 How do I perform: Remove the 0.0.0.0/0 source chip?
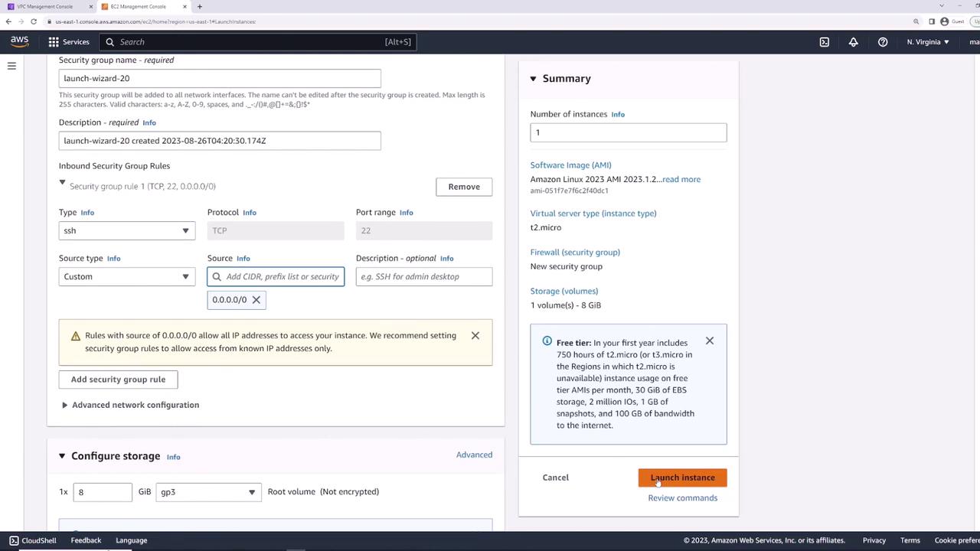point(256,300)
